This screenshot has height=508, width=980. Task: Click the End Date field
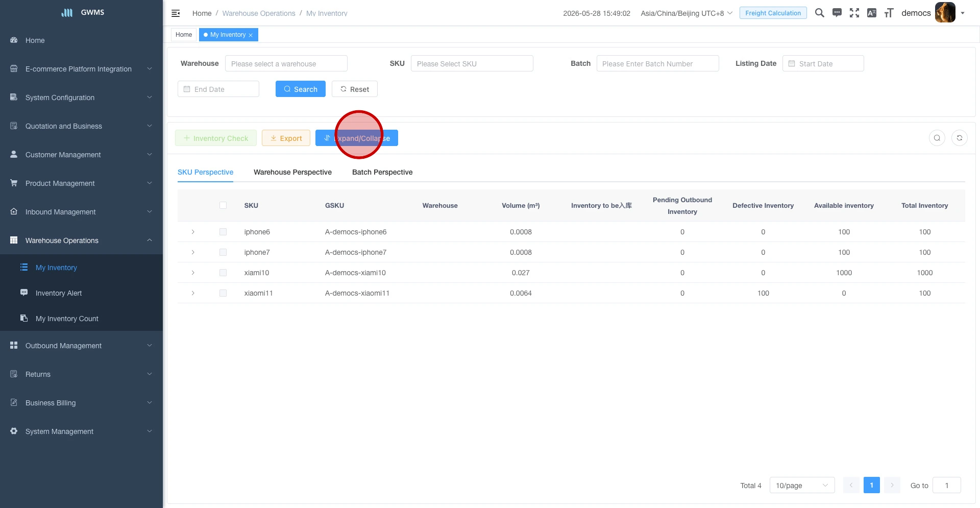pyautogui.click(x=218, y=89)
